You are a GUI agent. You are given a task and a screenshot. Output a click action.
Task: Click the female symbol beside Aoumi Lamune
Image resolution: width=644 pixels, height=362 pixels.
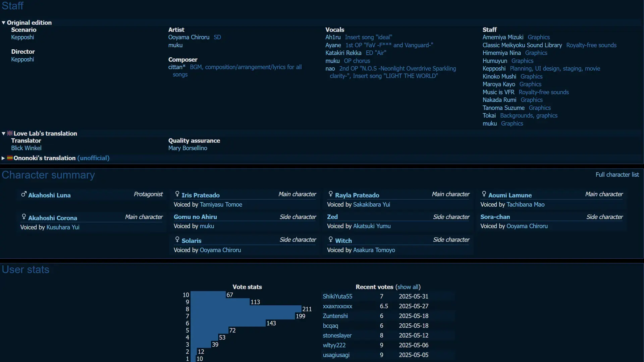484,194
